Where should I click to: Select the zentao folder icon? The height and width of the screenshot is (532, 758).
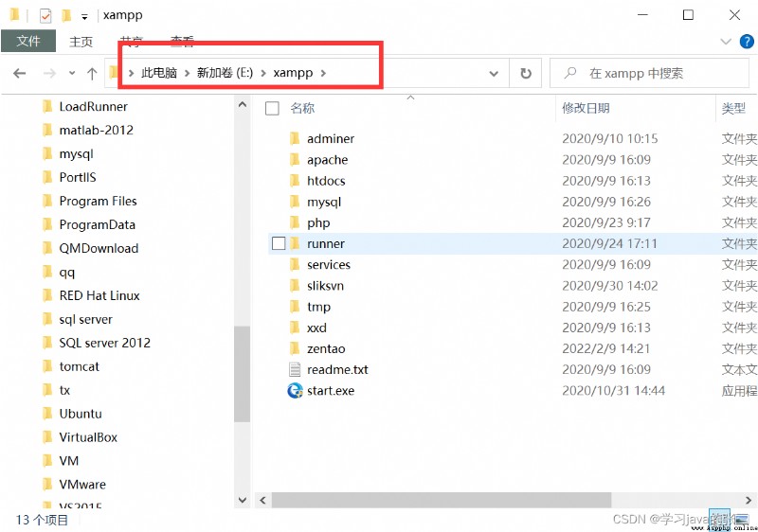click(295, 348)
